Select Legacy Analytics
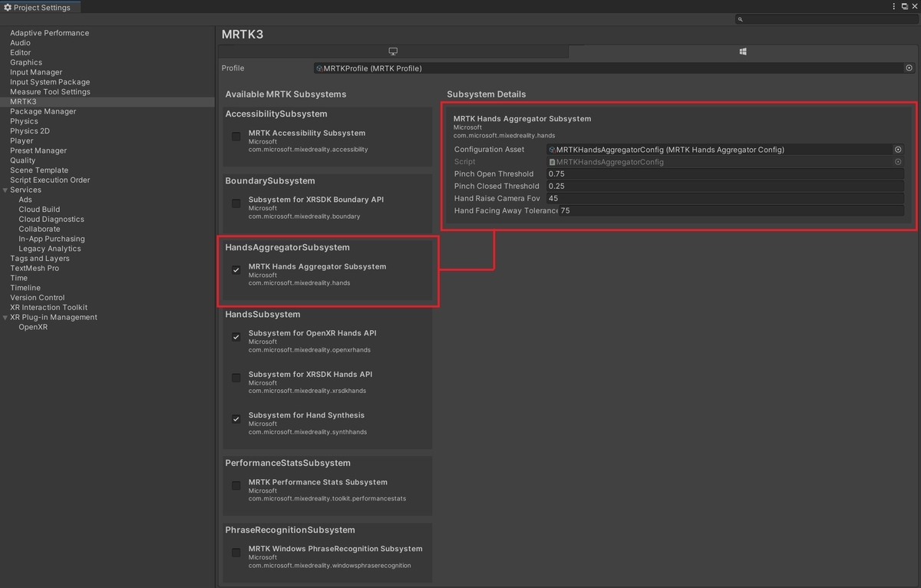This screenshot has height=588, width=921. [49, 249]
